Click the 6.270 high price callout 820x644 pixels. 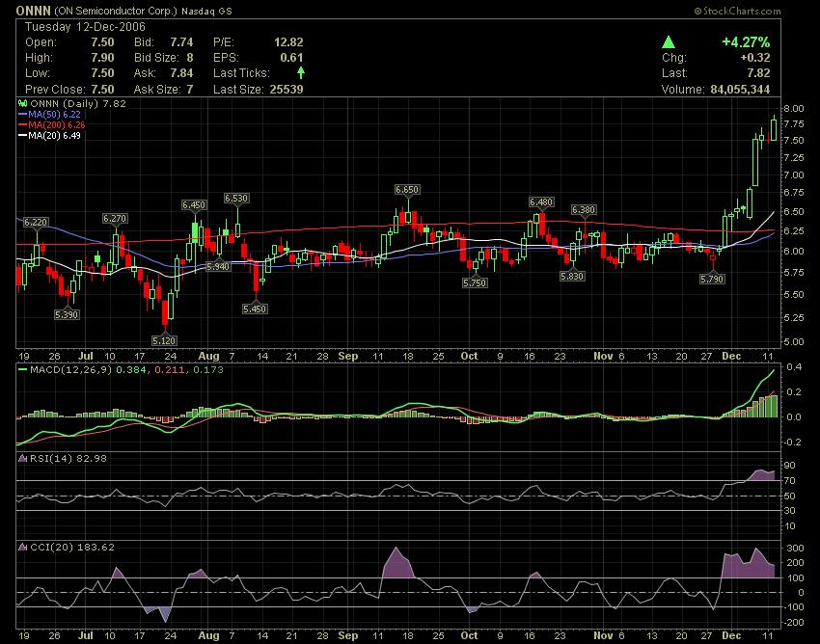(x=115, y=219)
